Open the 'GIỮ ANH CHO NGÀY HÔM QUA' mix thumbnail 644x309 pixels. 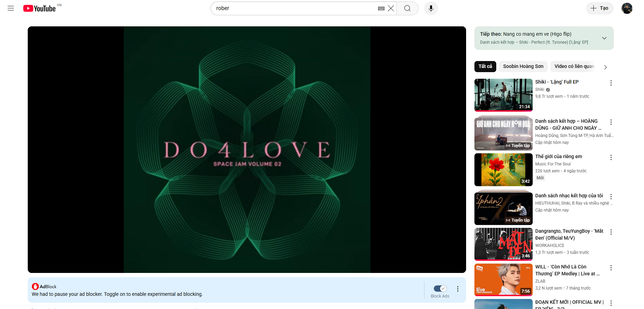tap(504, 134)
